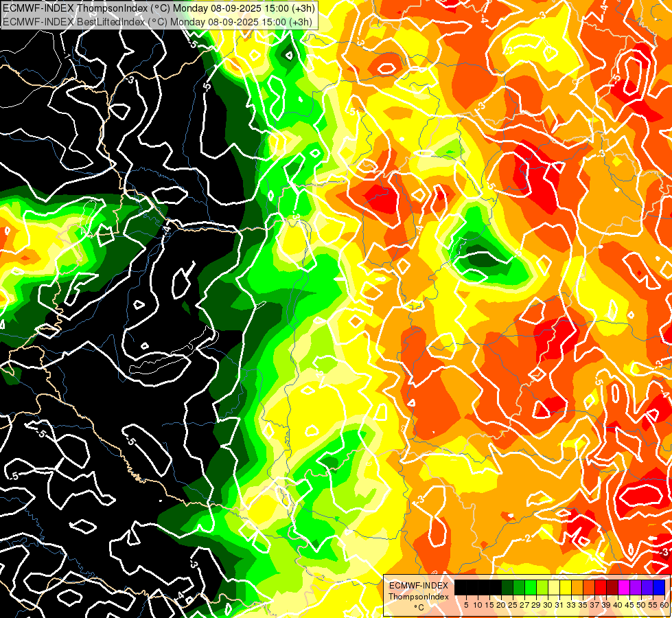The image size is (672, 618).
Task: Click the legend scale value 45
Action: click(x=629, y=605)
